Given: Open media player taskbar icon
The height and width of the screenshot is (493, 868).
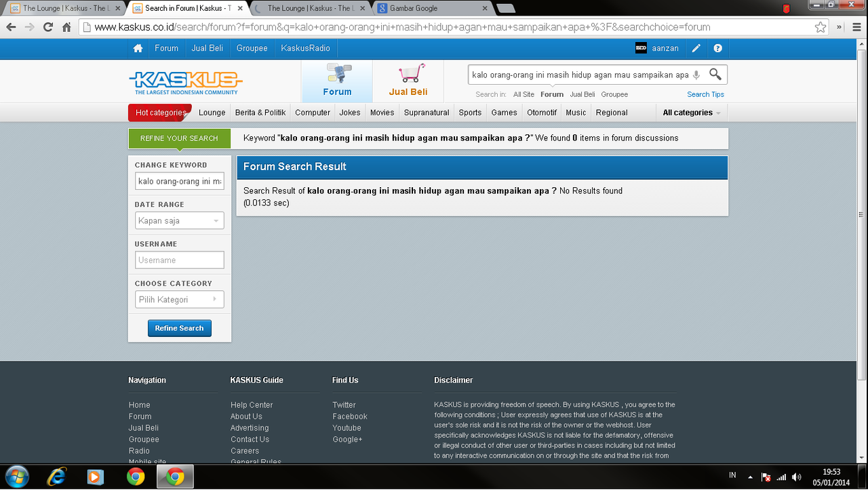Looking at the screenshot, I should click(x=96, y=477).
